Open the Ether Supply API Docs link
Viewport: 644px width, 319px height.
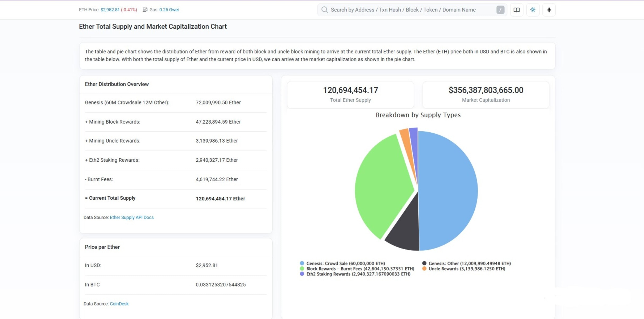(132, 217)
